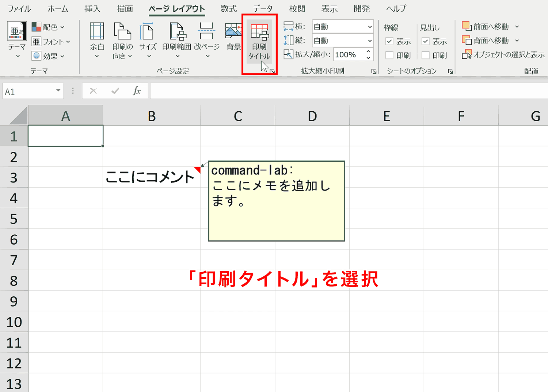Select the ページ レイアウト tab
The image size is (548, 392).
[177, 9]
